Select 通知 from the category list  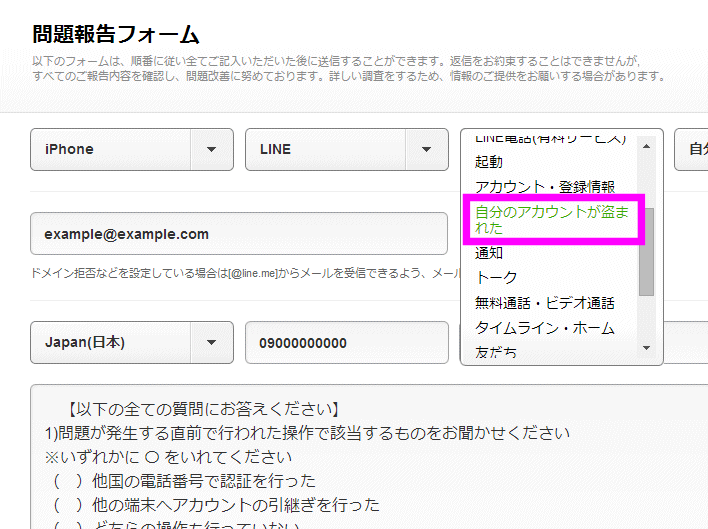point(490,253)
